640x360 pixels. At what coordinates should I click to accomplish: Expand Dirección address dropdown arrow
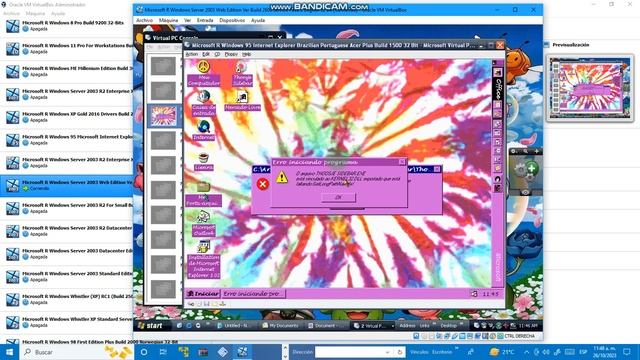click(x=387, y=352)
